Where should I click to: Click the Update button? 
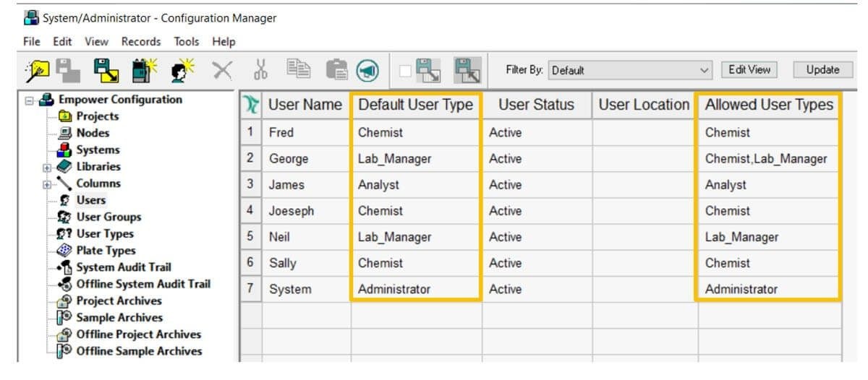(822, 69)
